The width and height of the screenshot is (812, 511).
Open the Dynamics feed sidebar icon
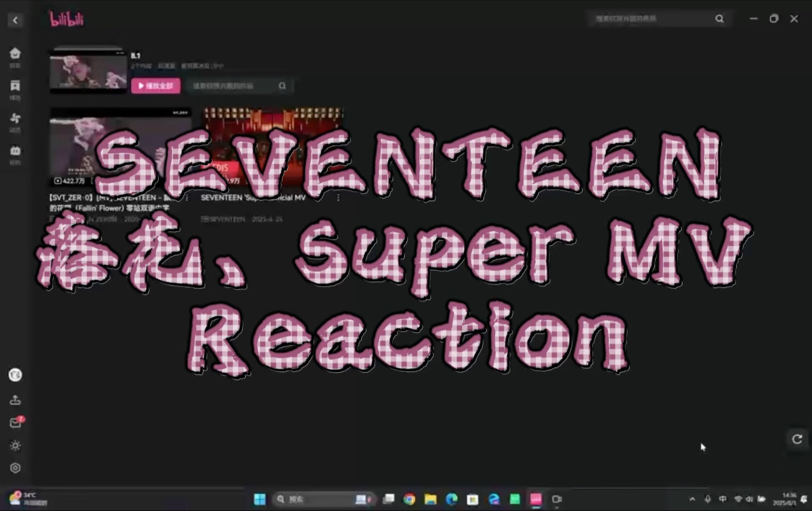coord(15,119)
